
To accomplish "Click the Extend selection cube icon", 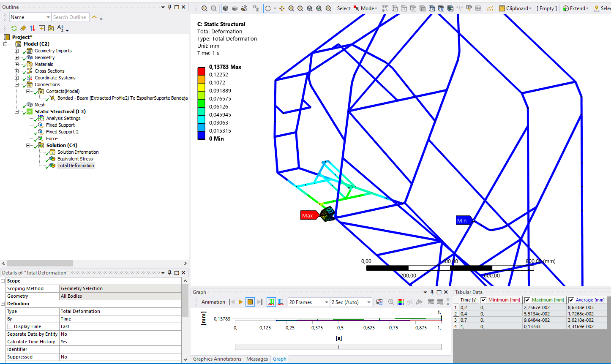I will point(566,8).
